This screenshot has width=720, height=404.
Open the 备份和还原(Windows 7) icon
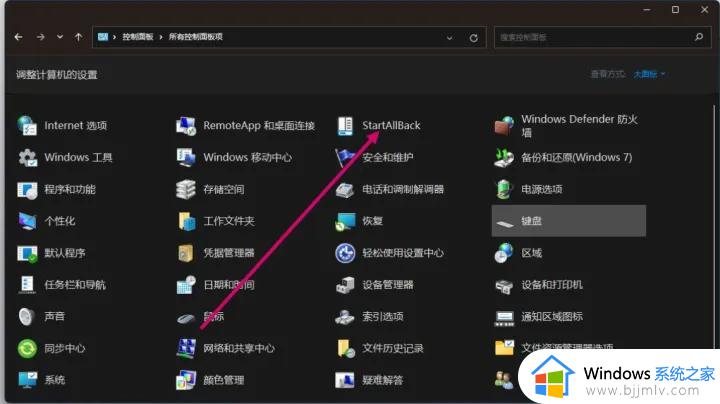tap(504, 157)
